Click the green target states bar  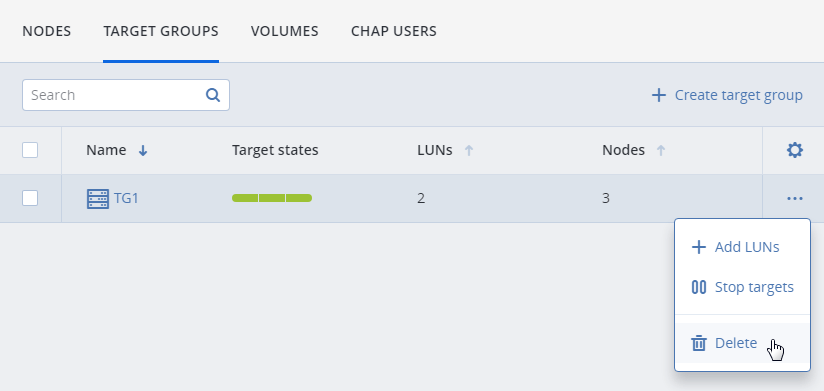click(272, 198)
